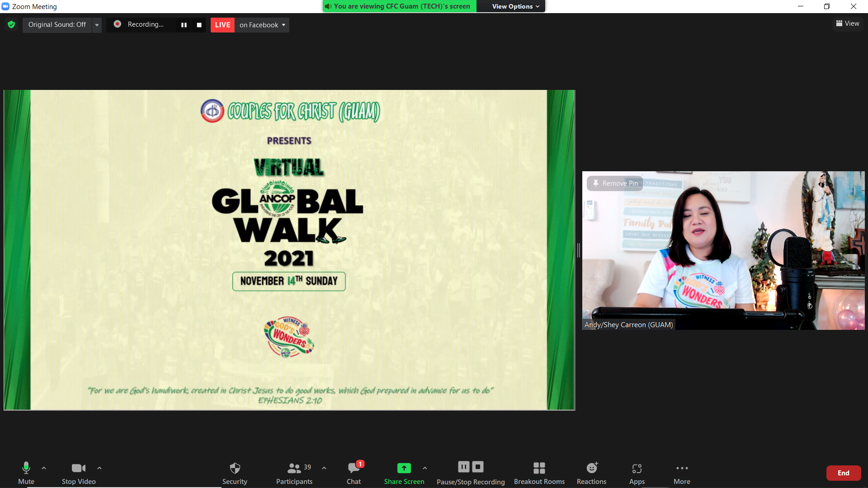Stop Video camera toggle
The width and height of the screenshot is (868, 488).
pyautogui.click(x=79, y=473)
